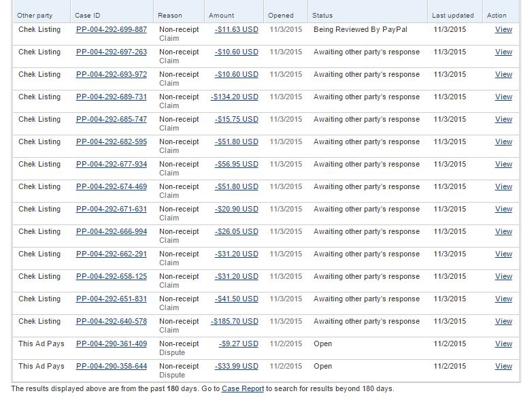Click the -$26.05 USD amount link

(x=237, y=231)
